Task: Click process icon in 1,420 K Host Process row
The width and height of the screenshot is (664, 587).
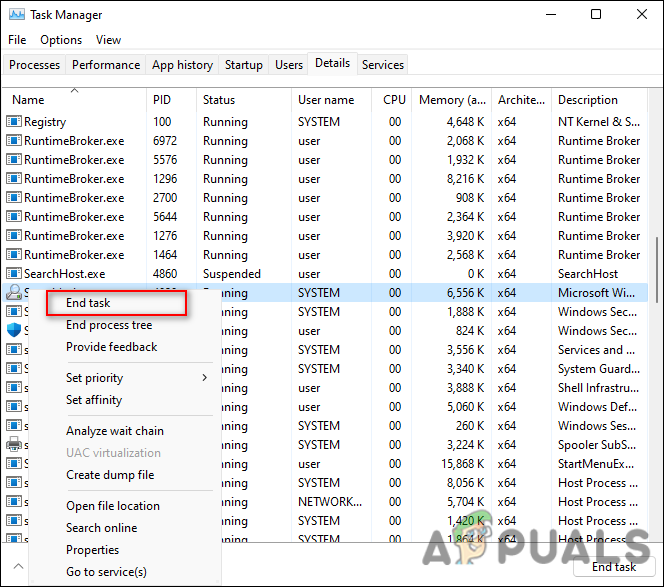Action: coord(14,521)
